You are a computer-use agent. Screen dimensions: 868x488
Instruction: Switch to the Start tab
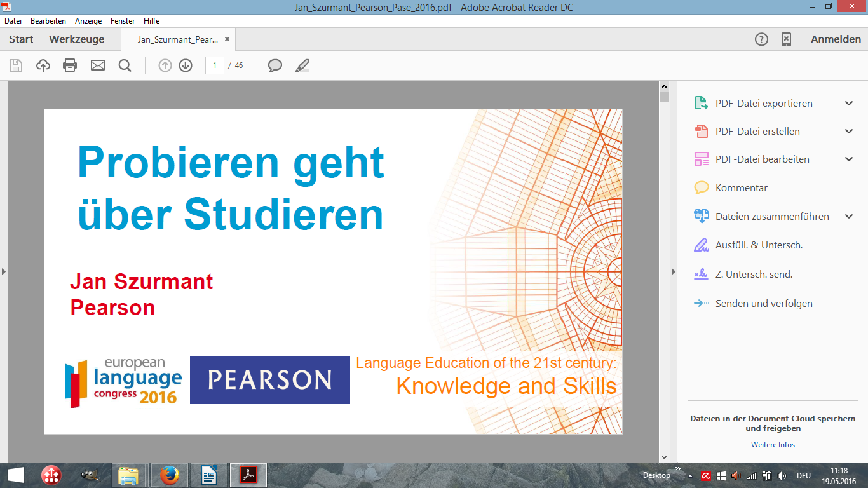[x=21, y=39]
